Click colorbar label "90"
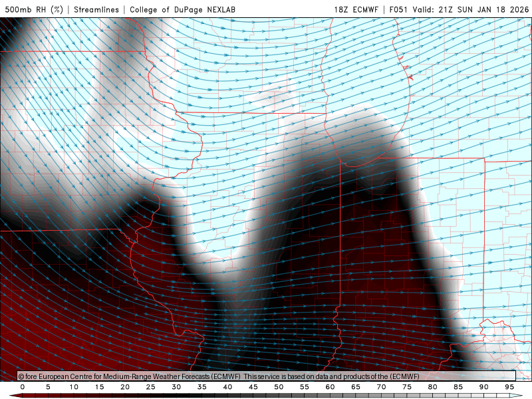Image resolution: width=532 pixels, height=399 pixels. click(483, 387)
